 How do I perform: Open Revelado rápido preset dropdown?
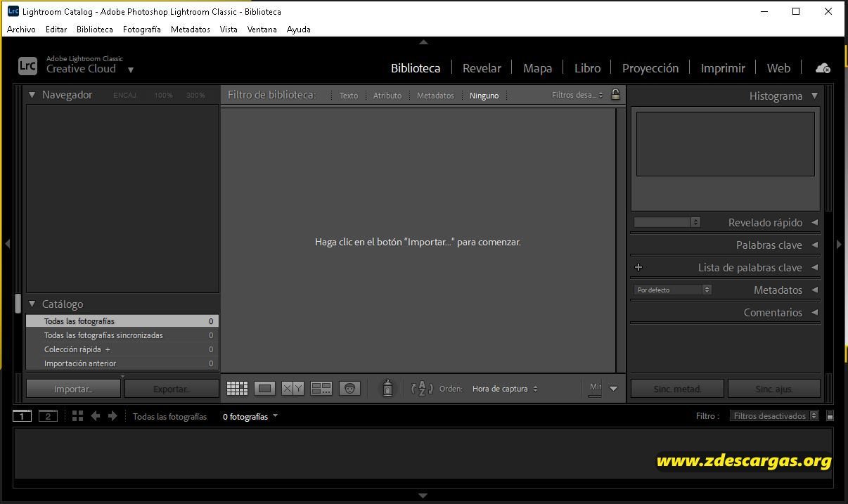point(667,222)
